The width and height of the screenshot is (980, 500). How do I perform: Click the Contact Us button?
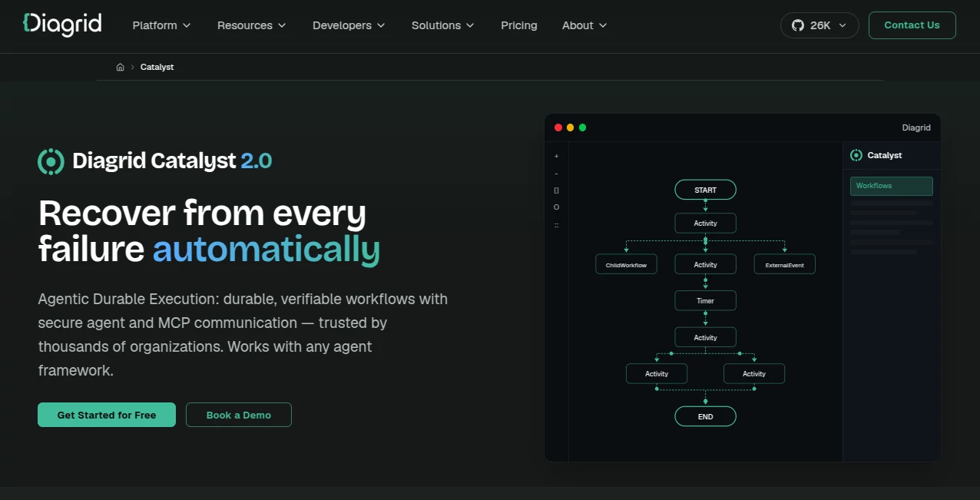(x=912, y=25)
